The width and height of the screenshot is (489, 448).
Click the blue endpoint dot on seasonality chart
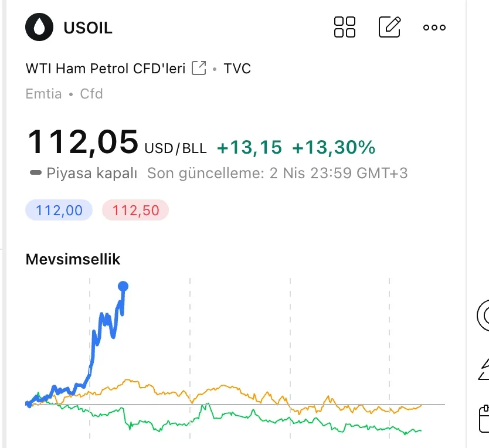(123, 286)
